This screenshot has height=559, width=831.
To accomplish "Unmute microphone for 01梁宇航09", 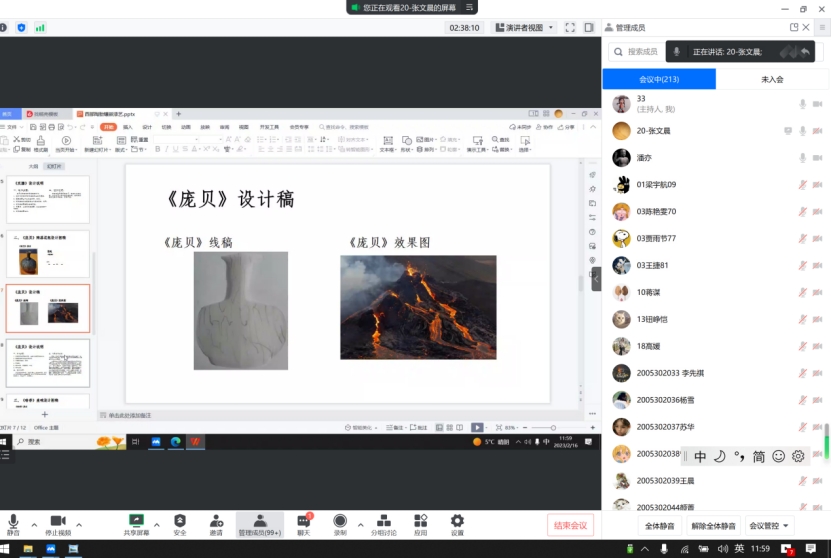I will (x=803, y=184).
